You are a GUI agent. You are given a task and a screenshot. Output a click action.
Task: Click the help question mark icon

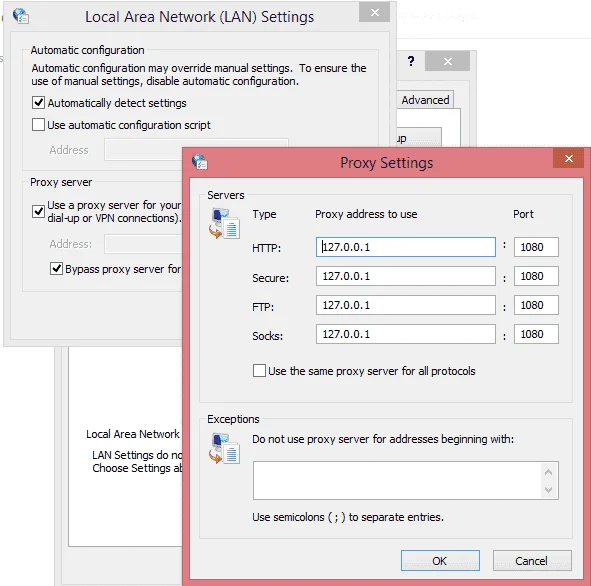click(411, 61)
